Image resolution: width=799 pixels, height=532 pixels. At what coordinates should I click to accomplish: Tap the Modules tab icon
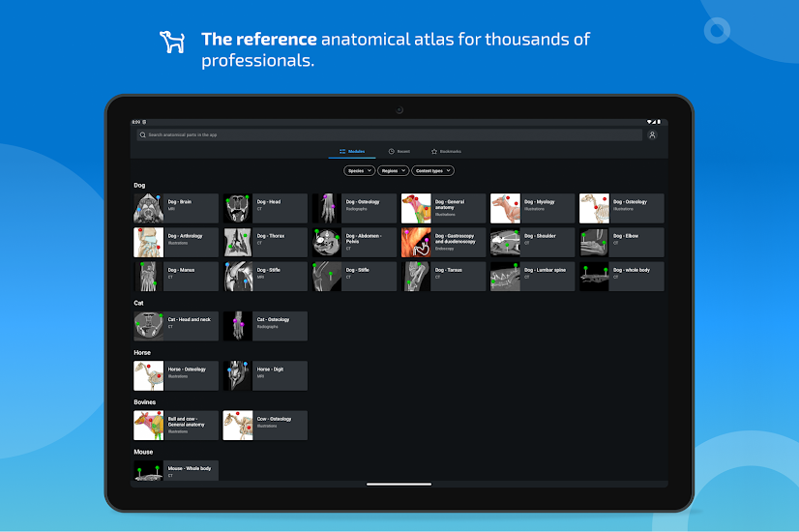[x=342, y=152]
